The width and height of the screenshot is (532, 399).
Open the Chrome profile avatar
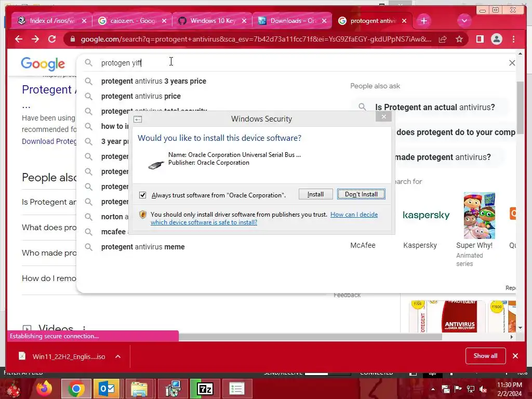click(x=496, y=39)
